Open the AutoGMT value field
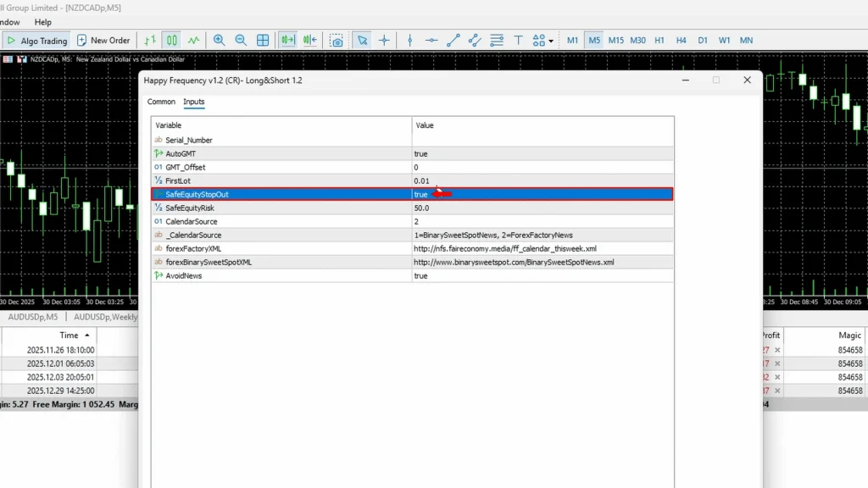Image resolution: width=868 pixels, height=488 pixels. (x=542, y=154)
